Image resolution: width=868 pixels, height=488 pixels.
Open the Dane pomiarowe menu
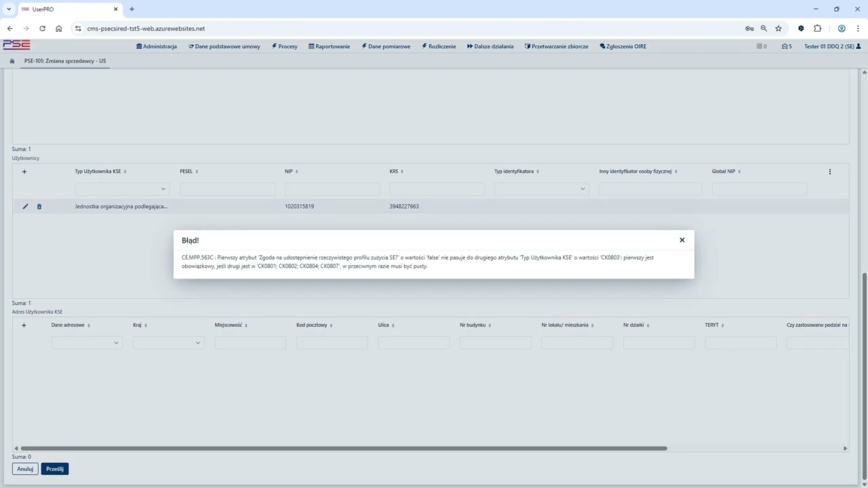point(386,47)
